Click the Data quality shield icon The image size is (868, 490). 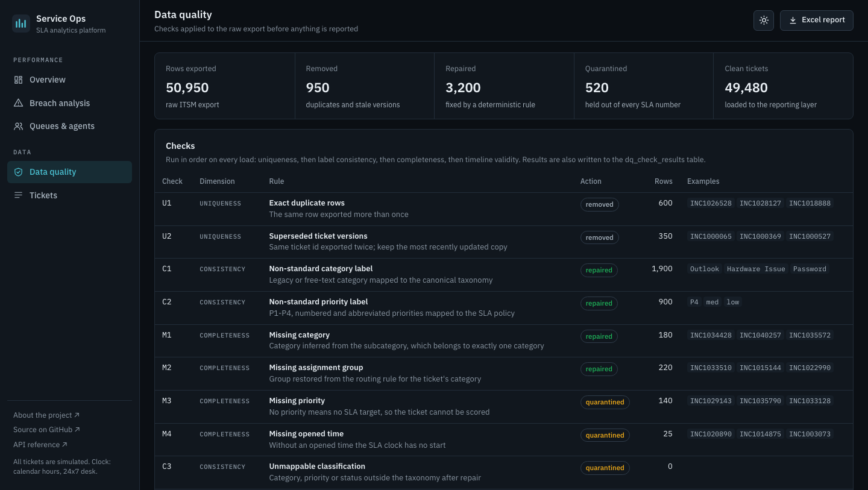coord(18,172)
